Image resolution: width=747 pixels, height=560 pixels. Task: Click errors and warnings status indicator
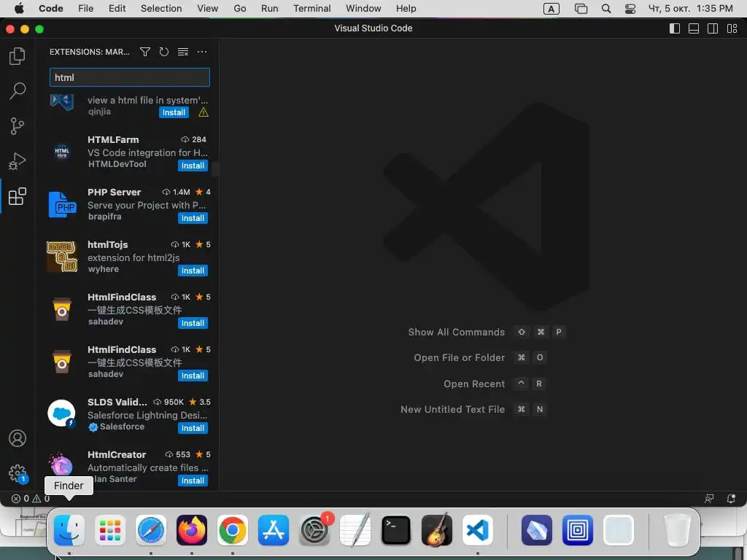click(x=31, y=499)
